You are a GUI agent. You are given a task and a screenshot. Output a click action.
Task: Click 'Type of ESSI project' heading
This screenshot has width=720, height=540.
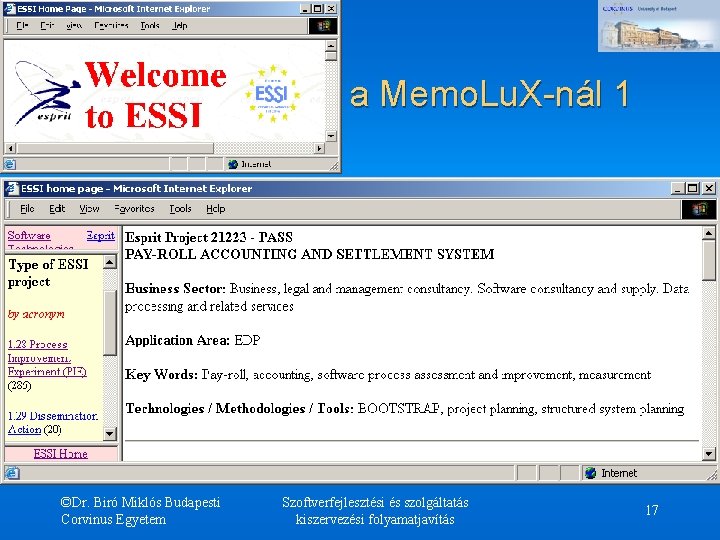click(48, 273)
